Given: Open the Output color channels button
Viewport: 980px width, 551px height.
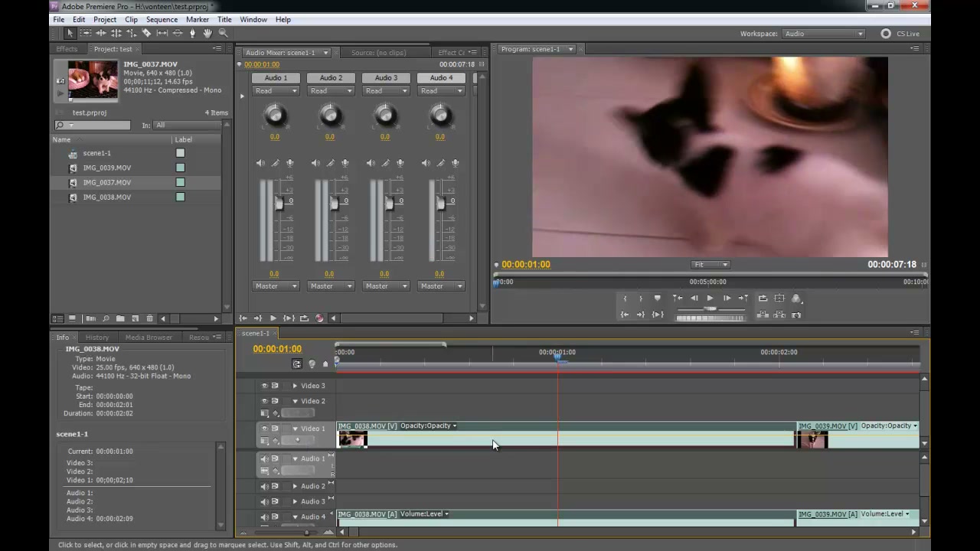Looking at the screenshot, I should tap(796, 298).
